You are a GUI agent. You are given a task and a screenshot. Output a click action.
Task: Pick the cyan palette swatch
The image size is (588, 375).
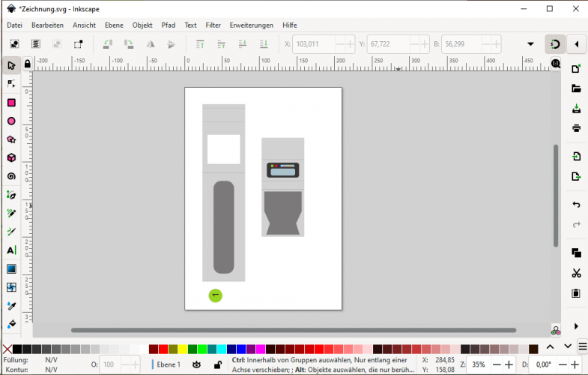(222, 349)
